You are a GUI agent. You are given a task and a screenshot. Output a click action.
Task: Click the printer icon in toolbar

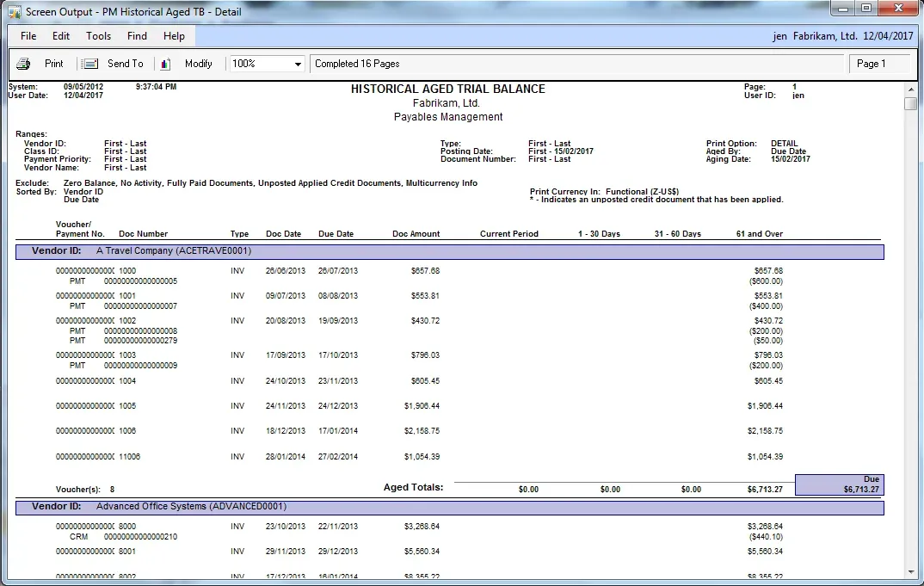[23, 64]
